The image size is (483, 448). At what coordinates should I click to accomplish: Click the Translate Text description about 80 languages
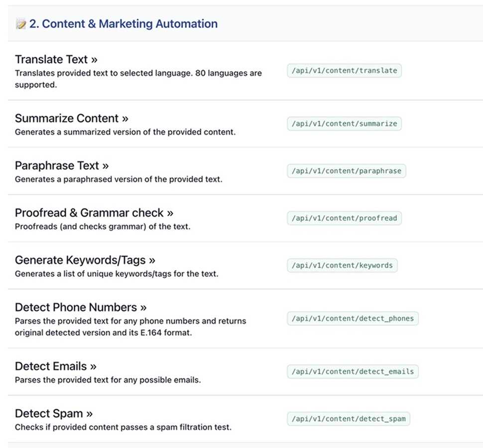[138, 78]
